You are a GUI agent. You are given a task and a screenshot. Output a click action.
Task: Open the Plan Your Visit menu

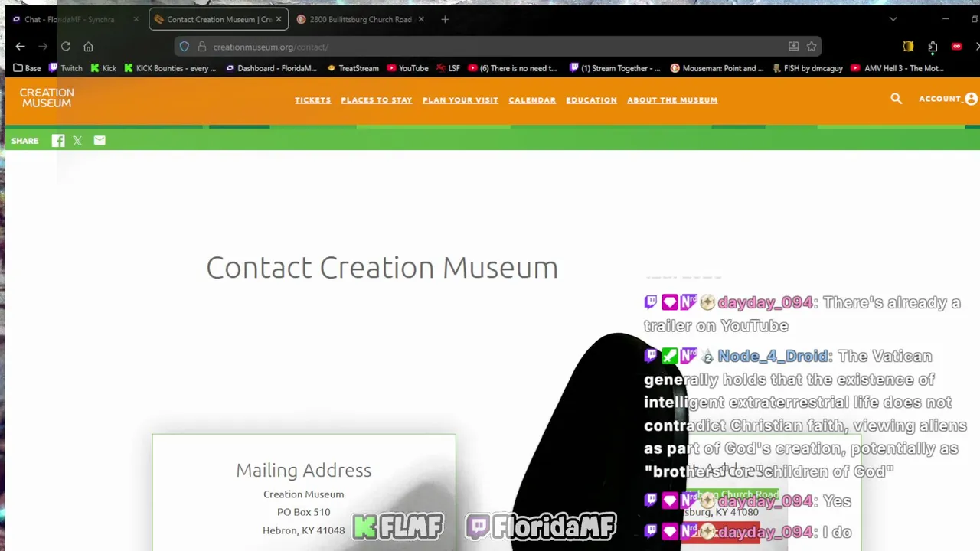(x=460, y=100)
